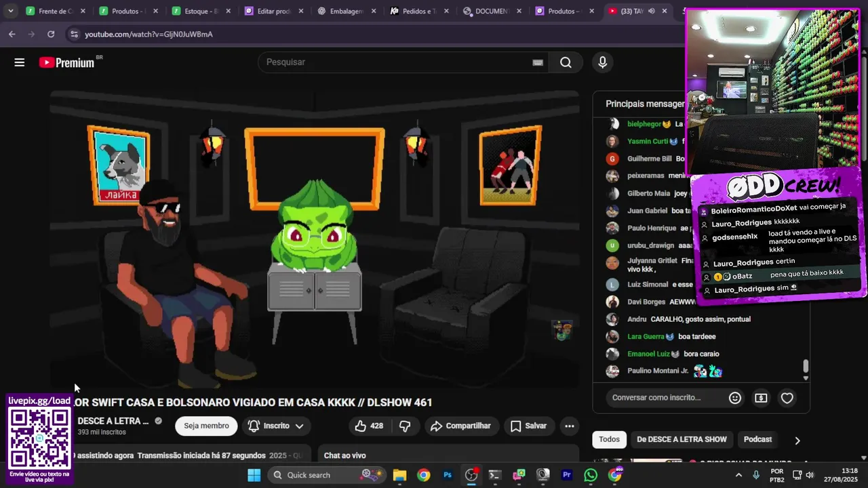Close the YouTube tab
This screenshot has width=868, height=488.
pyautogui.click(x=665, y=12)
